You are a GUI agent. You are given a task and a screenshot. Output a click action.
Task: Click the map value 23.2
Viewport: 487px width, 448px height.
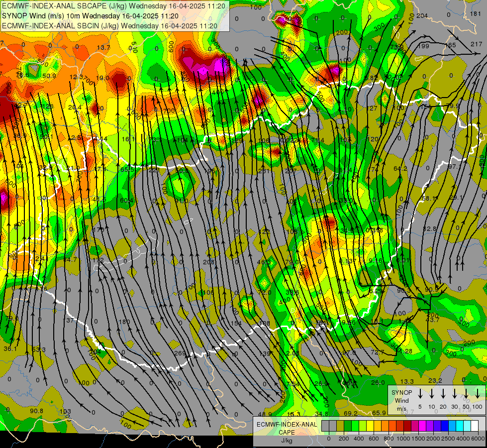(435, 380)
